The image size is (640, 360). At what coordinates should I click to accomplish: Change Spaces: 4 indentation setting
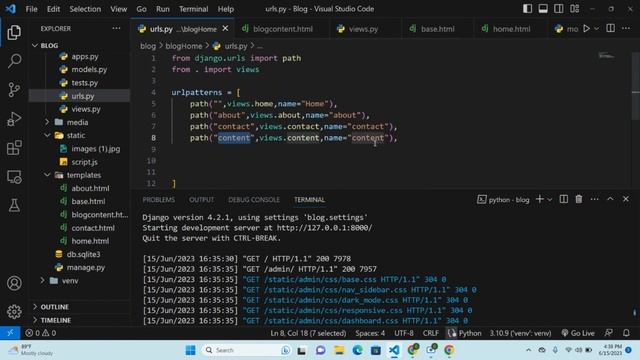(x=370, y=333)
